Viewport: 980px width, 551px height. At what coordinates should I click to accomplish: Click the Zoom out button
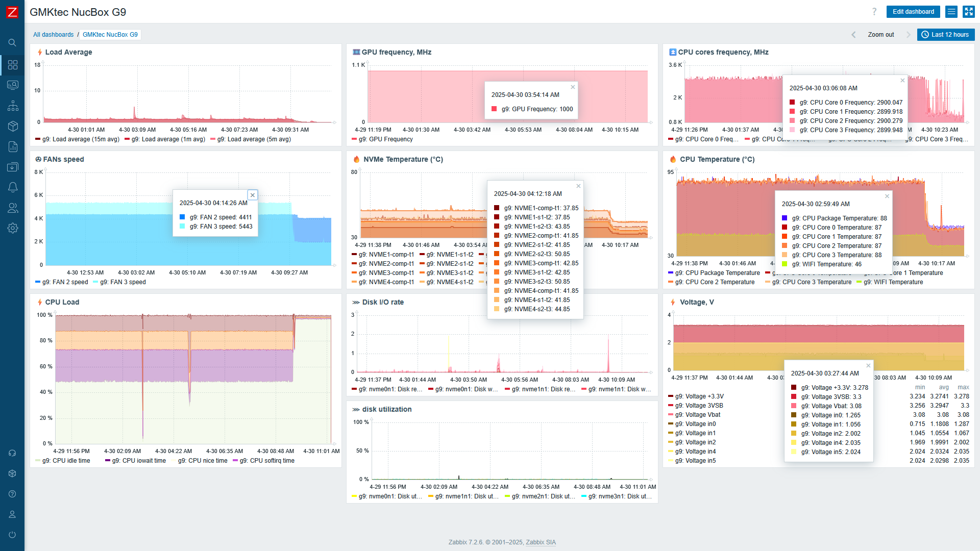click(x=880, y=35)
